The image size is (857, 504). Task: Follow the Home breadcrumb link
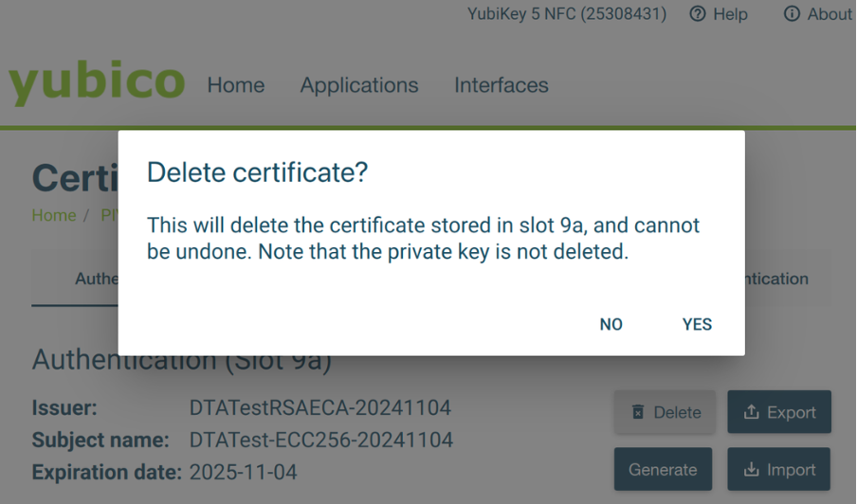coord(54,215)
